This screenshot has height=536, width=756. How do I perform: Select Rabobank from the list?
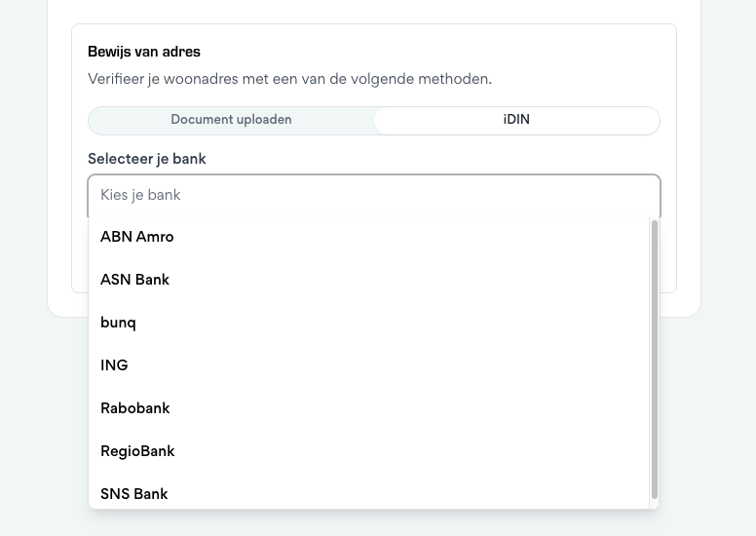pyautogui.click(x=135, y=408)
